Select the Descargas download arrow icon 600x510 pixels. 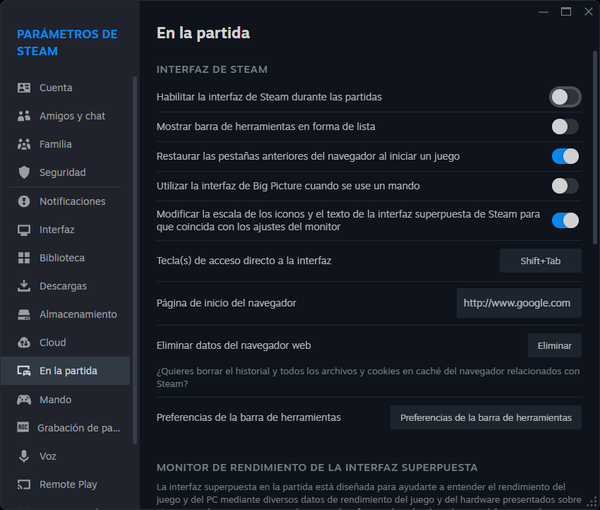(24, 286)
